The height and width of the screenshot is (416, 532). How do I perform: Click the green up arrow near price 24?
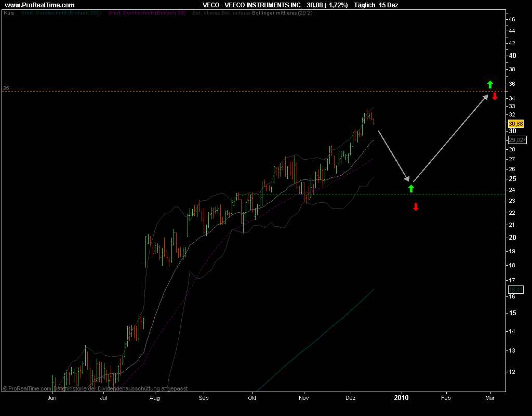411,188
